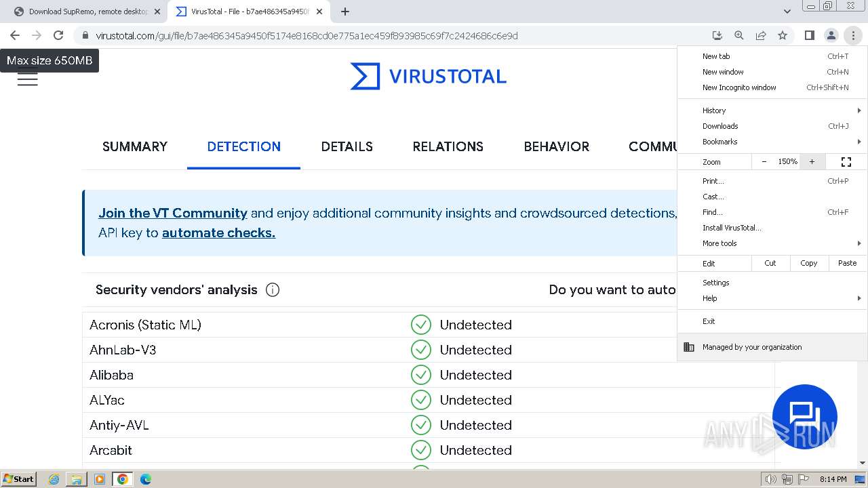
Task: Select New window from Chrome menu
Action: coord(772,72)
